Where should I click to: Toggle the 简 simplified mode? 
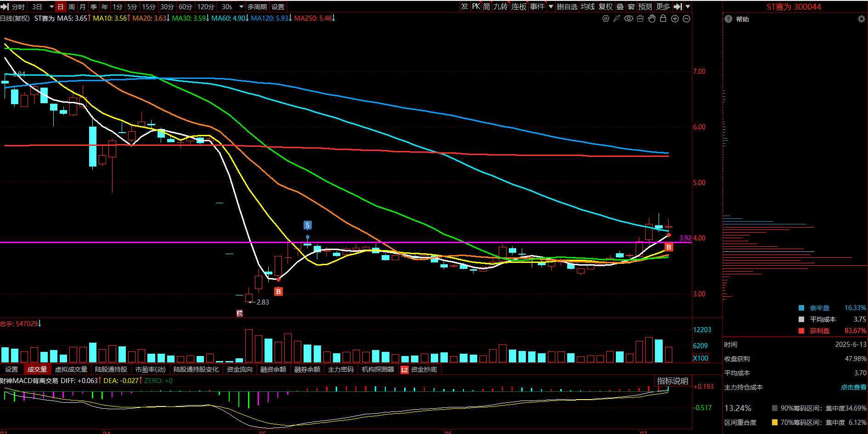(487, 6)
